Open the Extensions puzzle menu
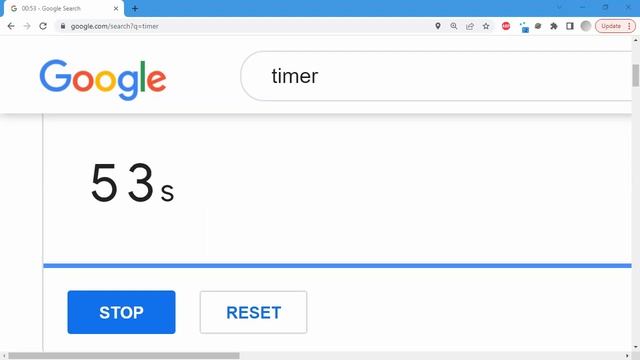Image resolution: width=640 pixels, height=360 pixels. pos(554,26)
